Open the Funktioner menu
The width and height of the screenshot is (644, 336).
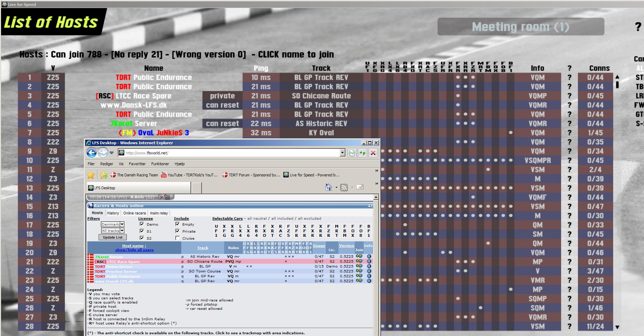click(160, 164)
